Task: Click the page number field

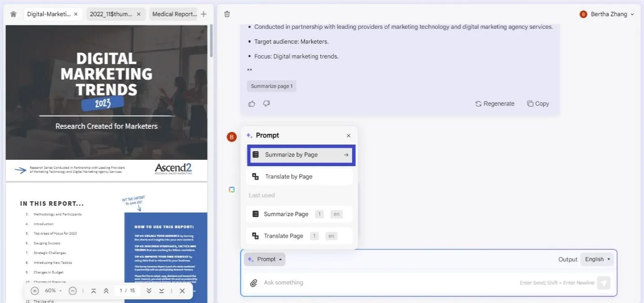Action: [122, 291]
